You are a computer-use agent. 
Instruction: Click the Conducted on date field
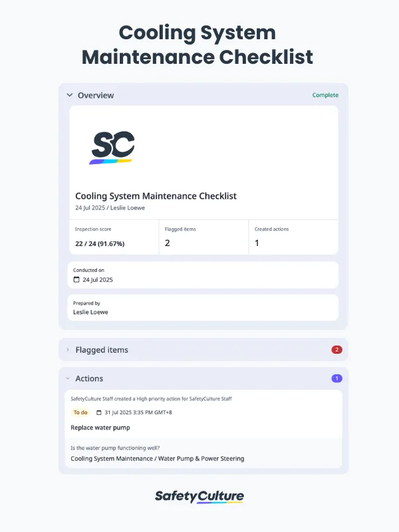[x=203, y=275]
